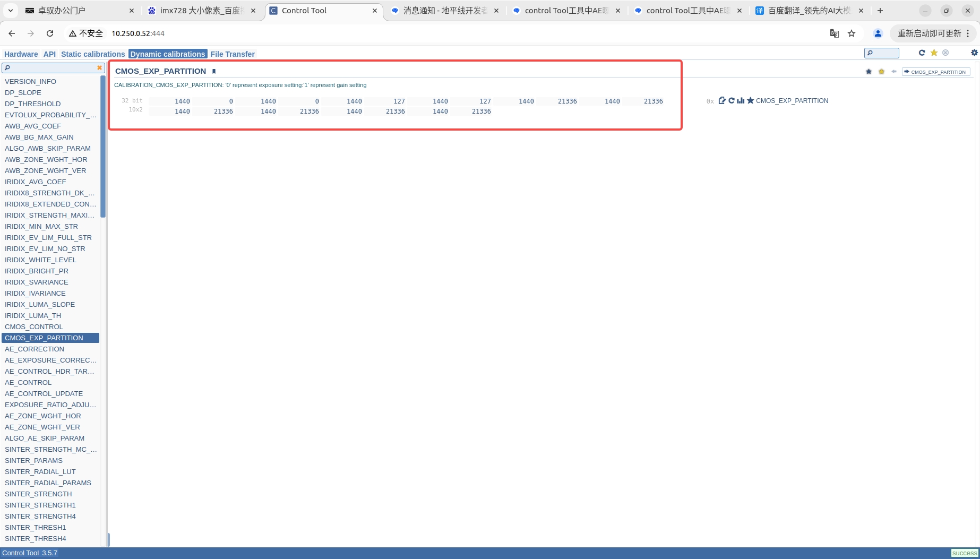Click the settings gear icon in Control Tool
Viewport: 980px width, 559px height.
click(x=974, y=53)
